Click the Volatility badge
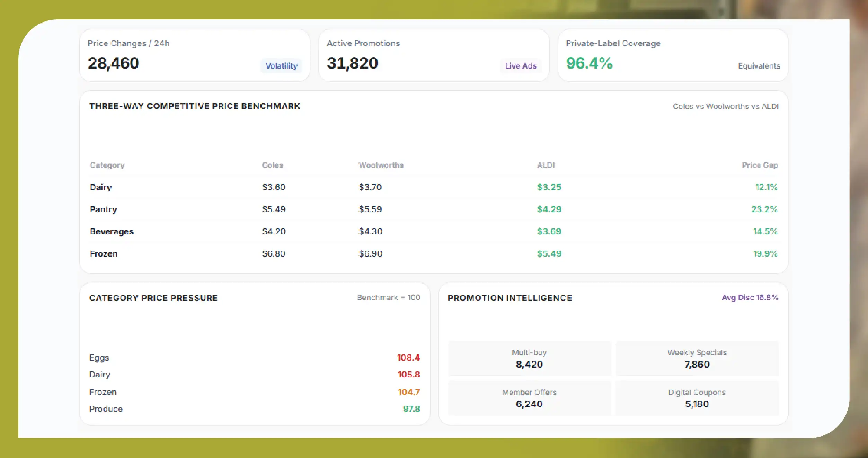Image resolution: width=868 pixels, height=458 pixels. 281,66
